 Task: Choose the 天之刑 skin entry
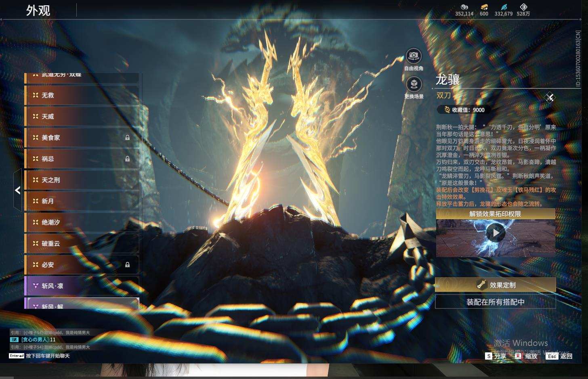click(82, 180)
